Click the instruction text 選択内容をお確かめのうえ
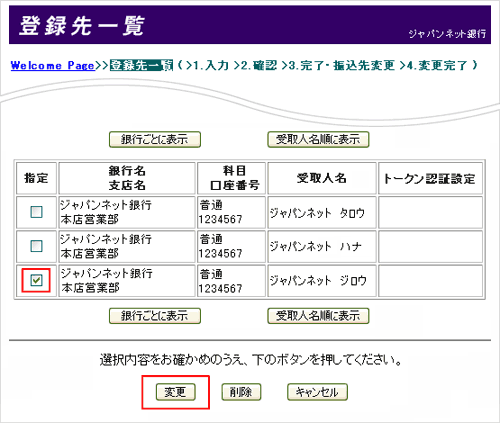The width and height of the screenshot is (500, 423). tap(251, 360)
